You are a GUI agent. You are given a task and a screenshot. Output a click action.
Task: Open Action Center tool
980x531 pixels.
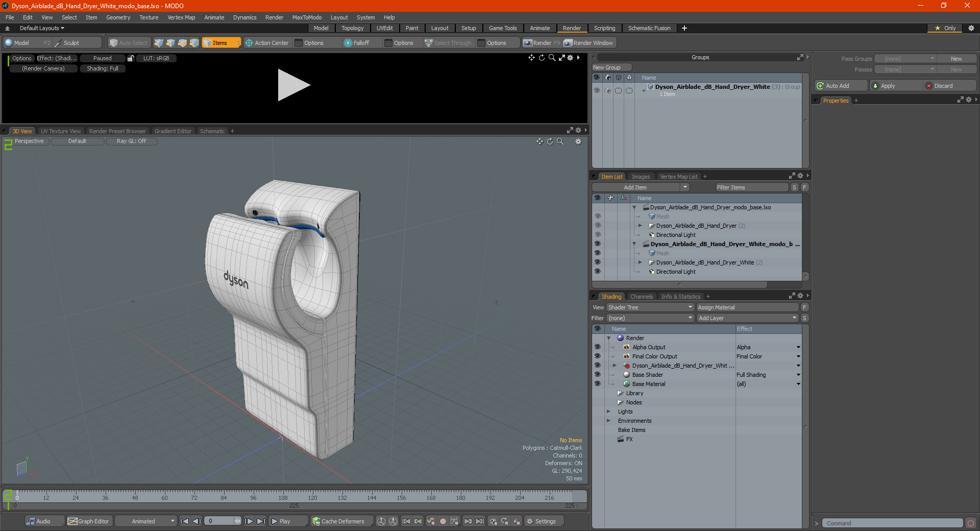[266, 43]
